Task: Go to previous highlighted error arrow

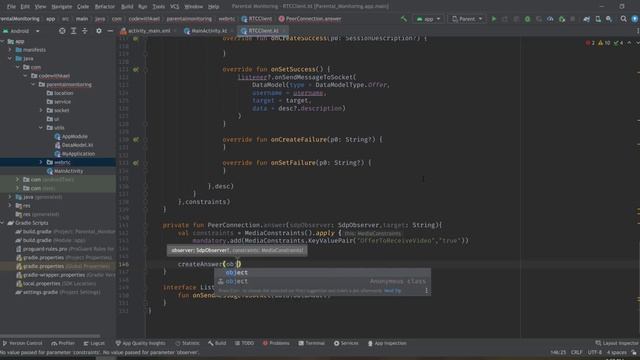Action: 629,43
